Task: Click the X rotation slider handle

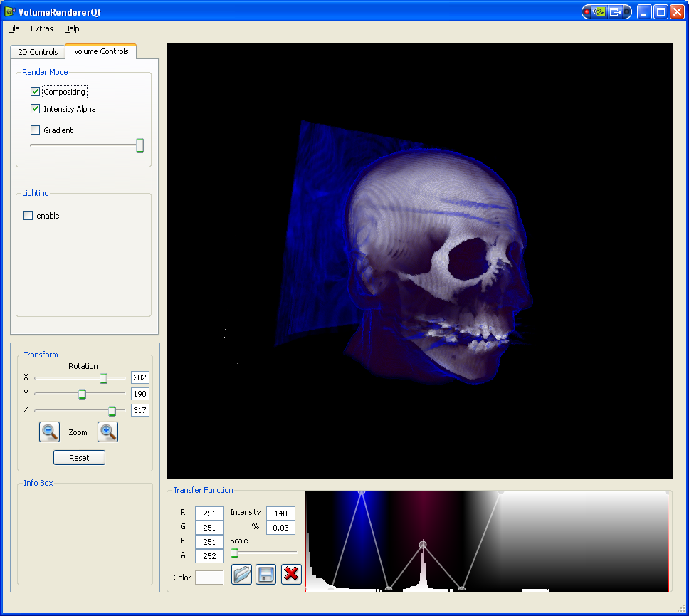Action: tap(103, 378)
